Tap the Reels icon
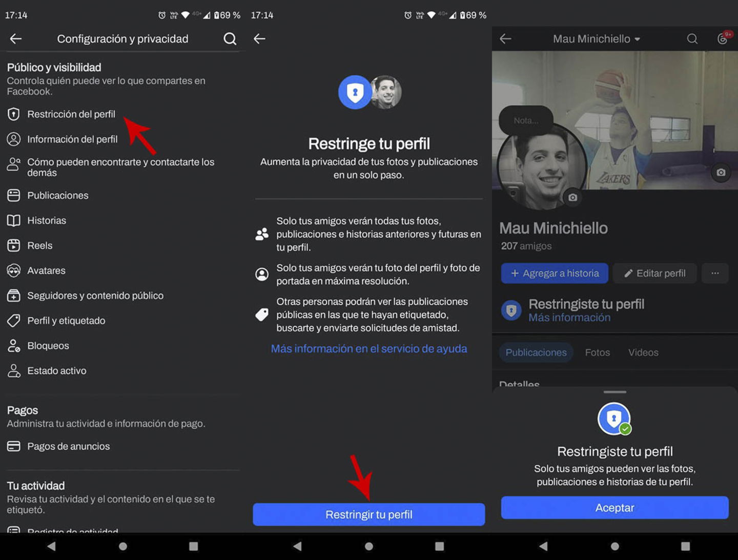 click(14, 245)
